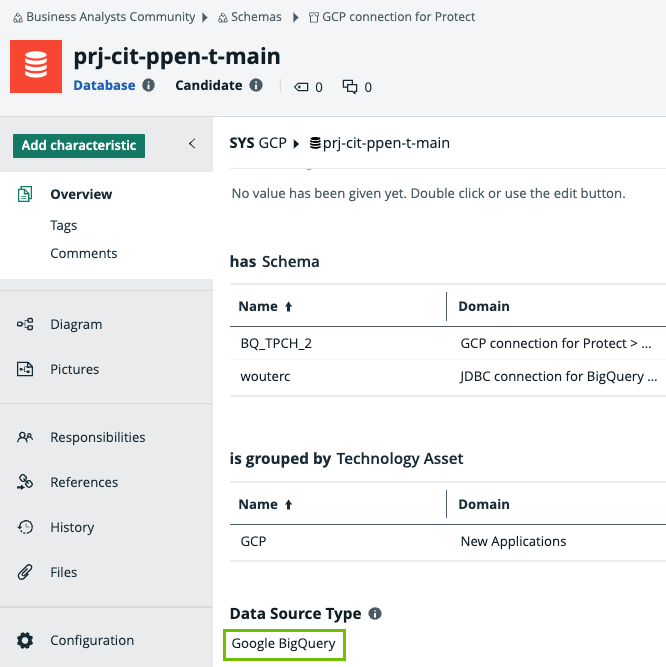
Task: Click the Diagram icon in sidebar
Action: pos(25,324)
